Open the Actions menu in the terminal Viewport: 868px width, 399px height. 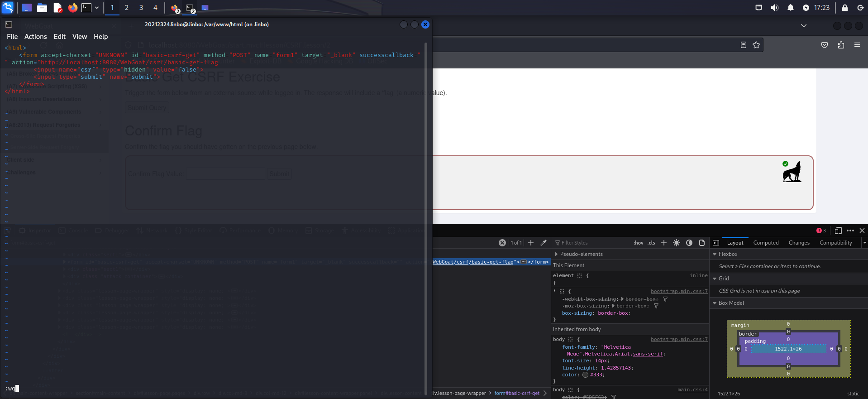coord(35,37)
